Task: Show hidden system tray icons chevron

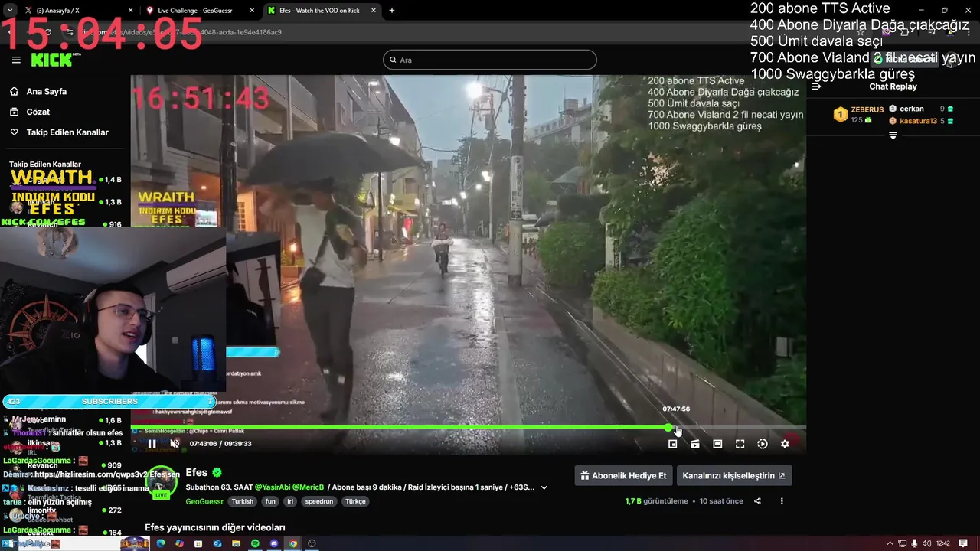Action: point(890,543)
